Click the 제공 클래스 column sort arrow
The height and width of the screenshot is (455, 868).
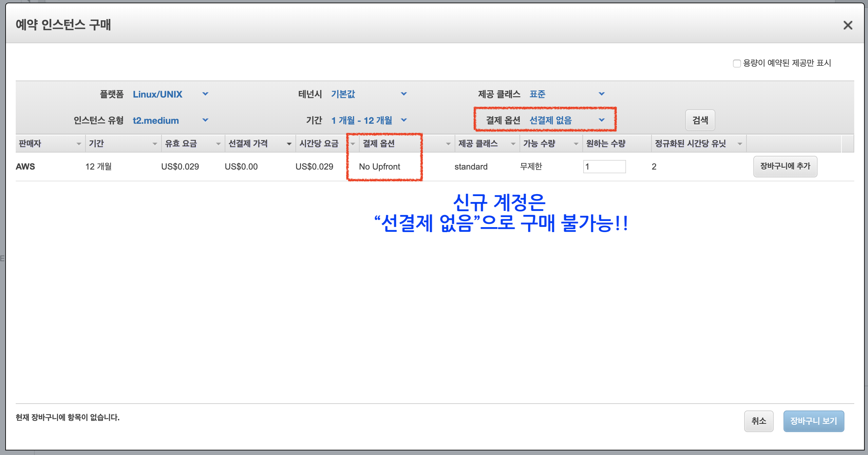point(513,144)
